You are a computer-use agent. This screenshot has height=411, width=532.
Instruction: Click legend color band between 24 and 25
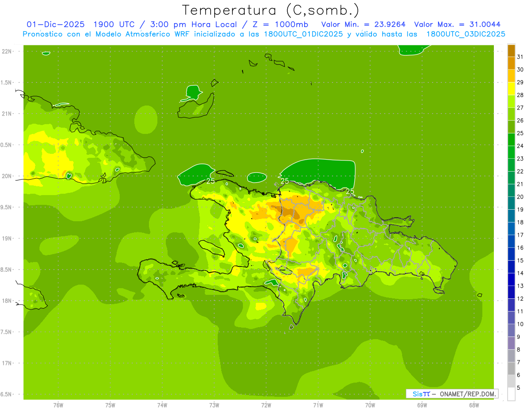[511, 140]
